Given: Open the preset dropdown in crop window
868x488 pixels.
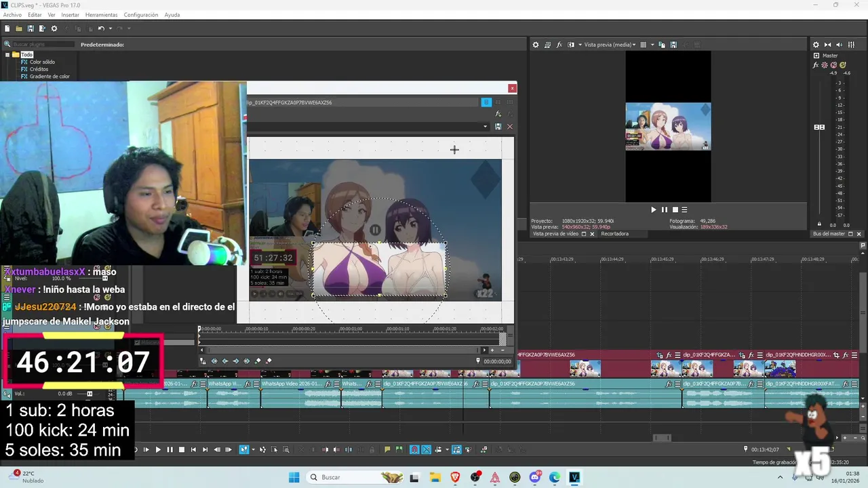Looking at the screenshot, I should pos(485,127).
